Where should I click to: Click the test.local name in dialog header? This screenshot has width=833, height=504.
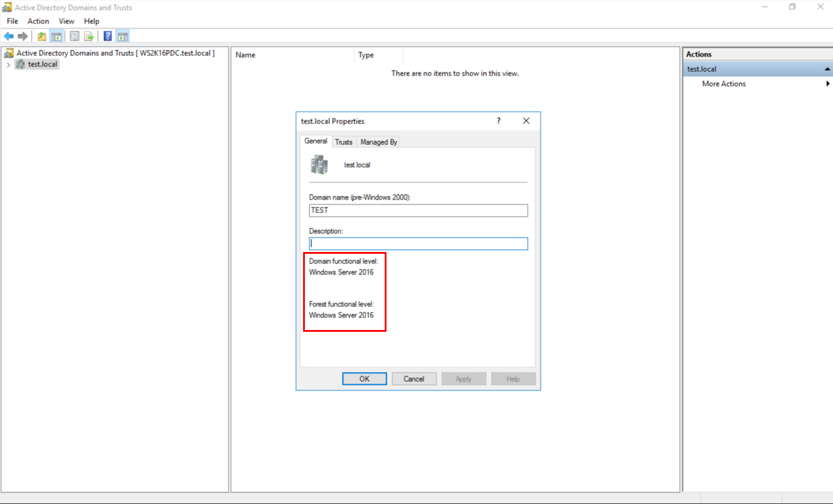(357, 164)
